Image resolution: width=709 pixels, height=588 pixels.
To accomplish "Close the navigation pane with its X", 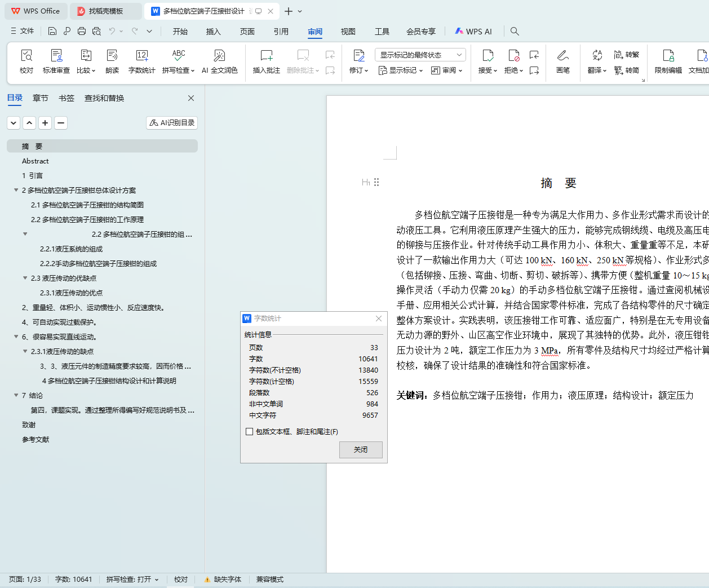I will (x=191, y=98).
